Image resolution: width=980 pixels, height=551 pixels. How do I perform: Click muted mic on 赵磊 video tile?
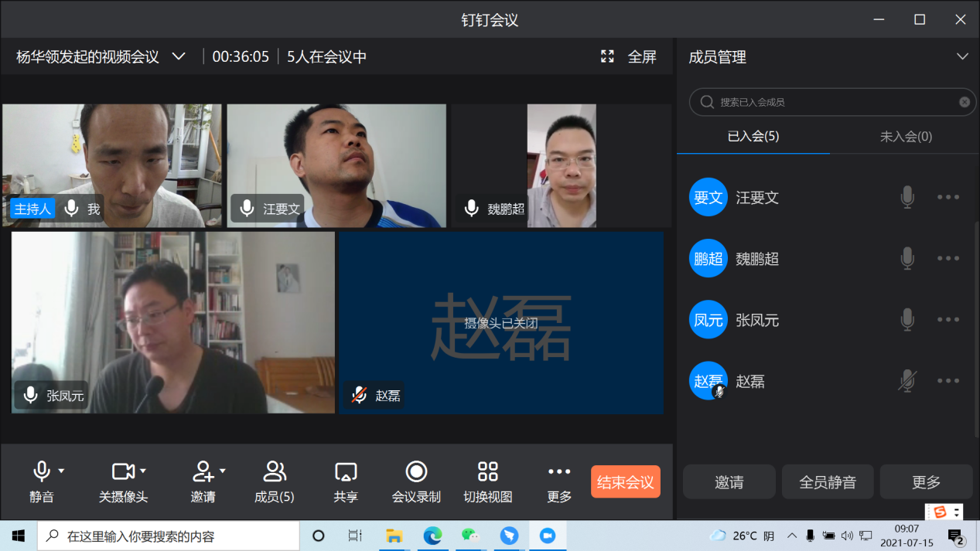tap(360, 396)
